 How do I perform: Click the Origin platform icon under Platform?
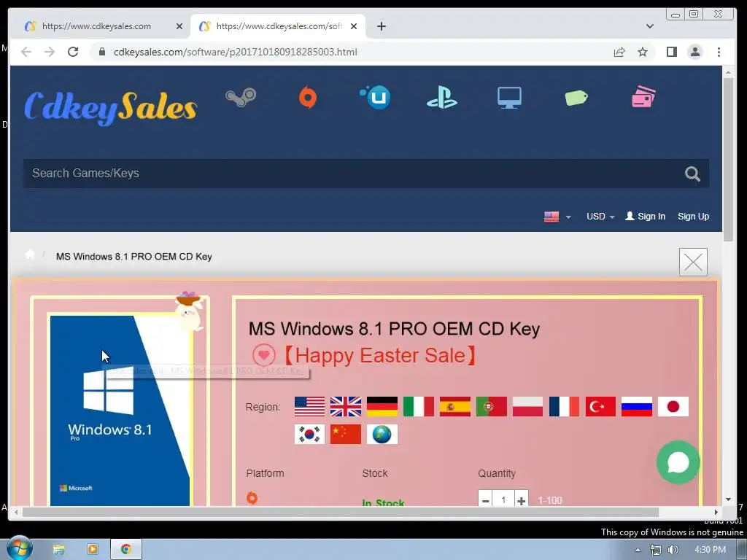[252, 498]
